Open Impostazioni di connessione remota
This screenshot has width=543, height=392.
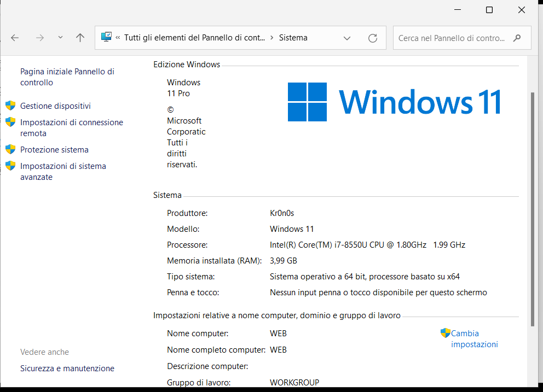[72, 128]
